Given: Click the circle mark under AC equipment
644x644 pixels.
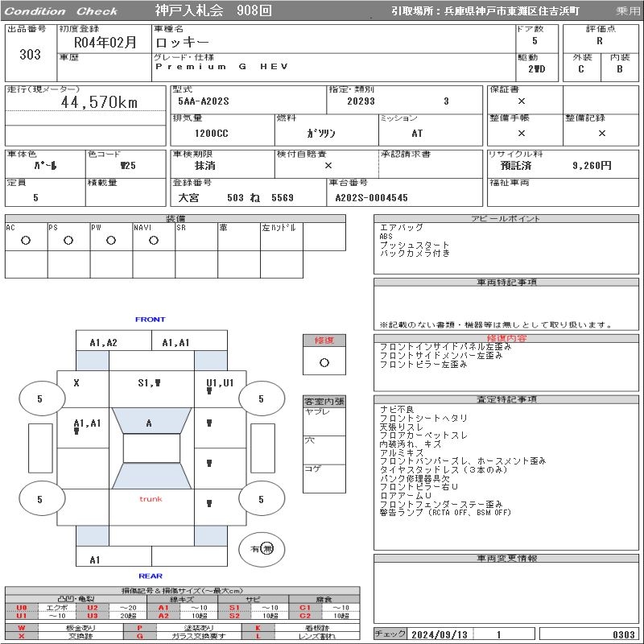Looking at the screenshot, I should (x=26, y=240).
